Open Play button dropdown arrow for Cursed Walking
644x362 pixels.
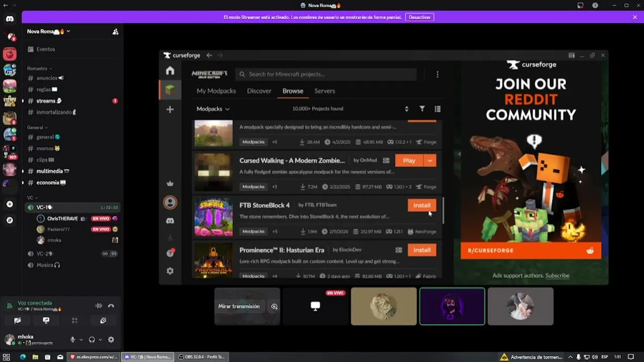coord(430,160)
